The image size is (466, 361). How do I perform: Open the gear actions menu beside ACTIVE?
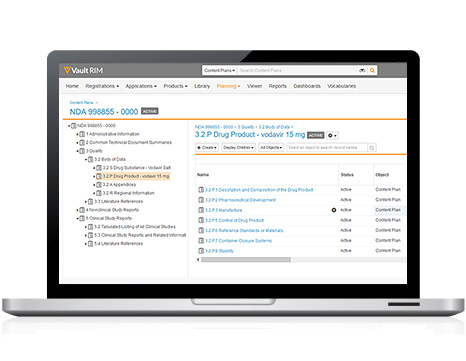(x=332, y=135)
